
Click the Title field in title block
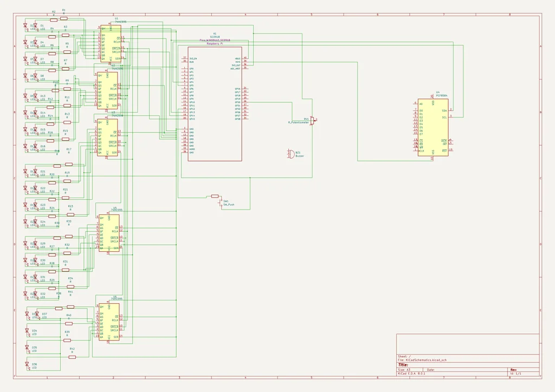[x=404, y=365]
